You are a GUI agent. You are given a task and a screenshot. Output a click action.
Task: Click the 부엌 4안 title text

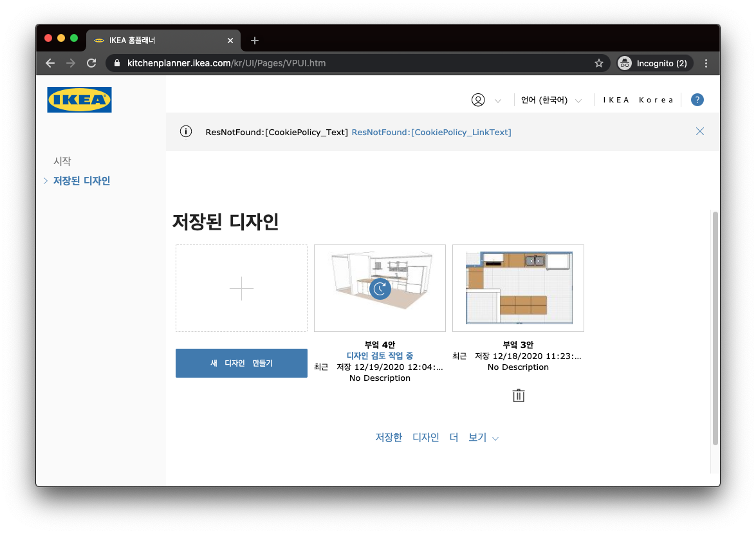[380, 345]
